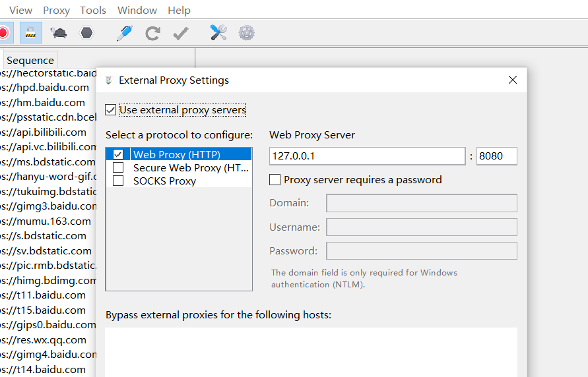This screenshot has width=588, height=377.
Task: Uncheck Use external proxy servers
Action: tap(111, 110)
